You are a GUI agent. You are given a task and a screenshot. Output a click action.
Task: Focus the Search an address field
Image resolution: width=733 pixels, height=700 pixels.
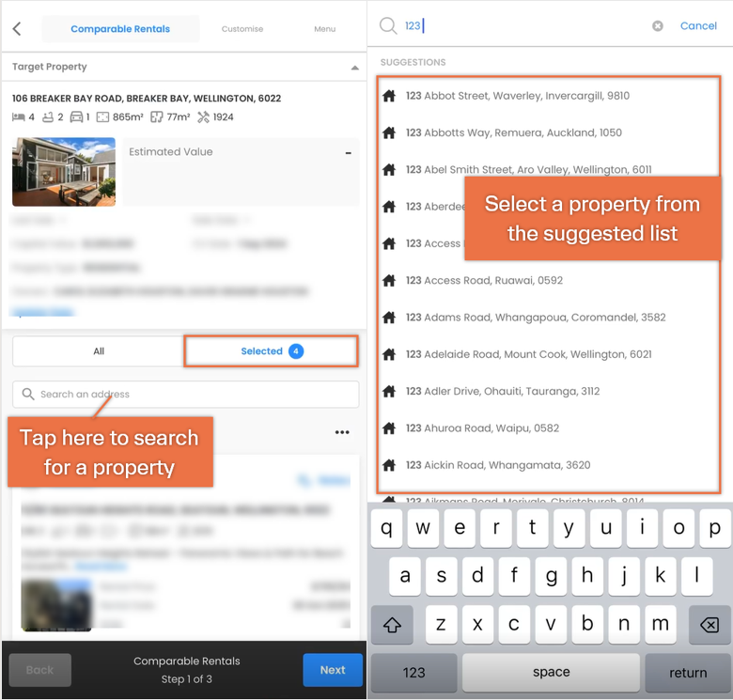point(186,394)
